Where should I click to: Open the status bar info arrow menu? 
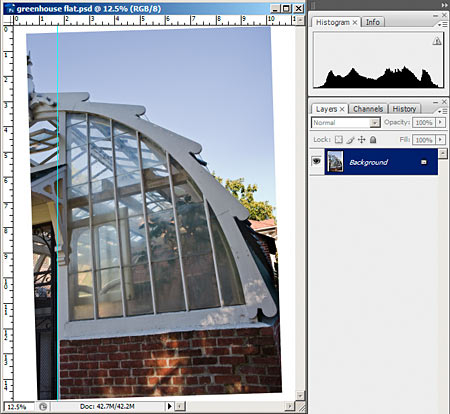point(169,406)
